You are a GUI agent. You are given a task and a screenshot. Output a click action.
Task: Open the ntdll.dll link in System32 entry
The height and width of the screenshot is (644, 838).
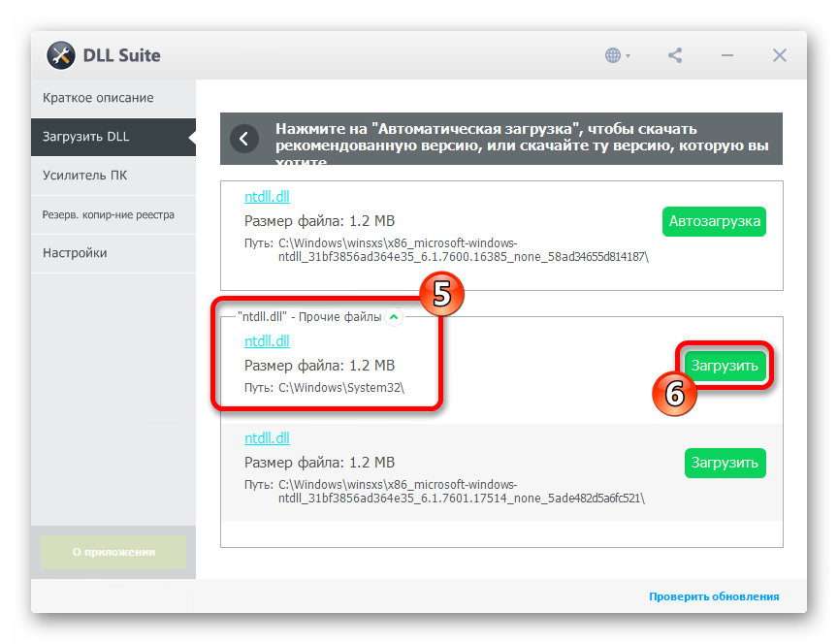[267, 341]
